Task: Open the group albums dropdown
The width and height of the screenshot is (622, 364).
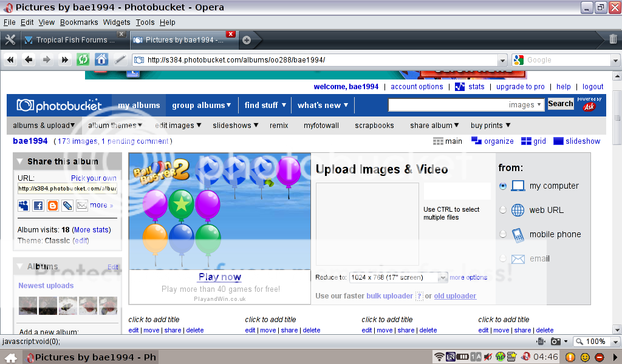Action: pyautogui.click(x=202, y=106)
